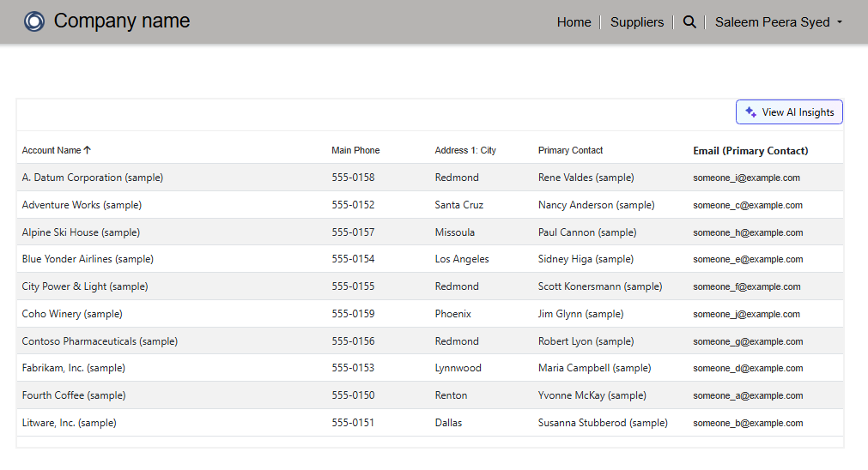Click email someone_h@example.com

(748, 232)
